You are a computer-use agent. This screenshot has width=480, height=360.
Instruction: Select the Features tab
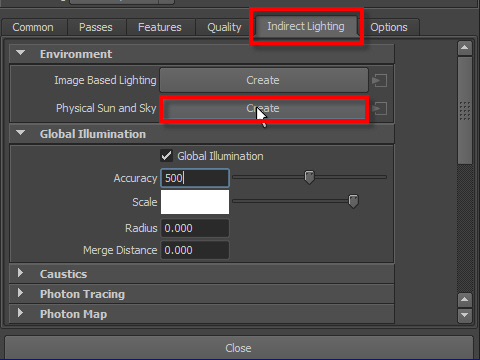point(160,27)
